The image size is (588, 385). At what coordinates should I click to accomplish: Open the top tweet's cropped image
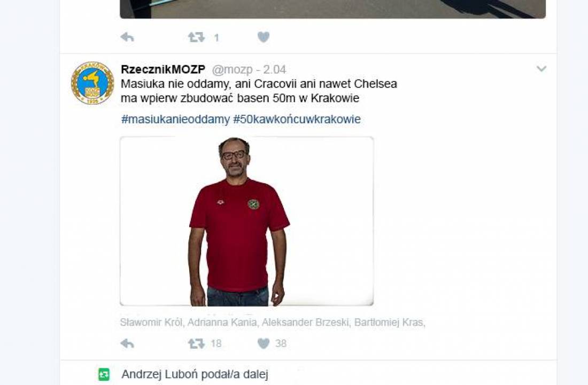(332, 9)
